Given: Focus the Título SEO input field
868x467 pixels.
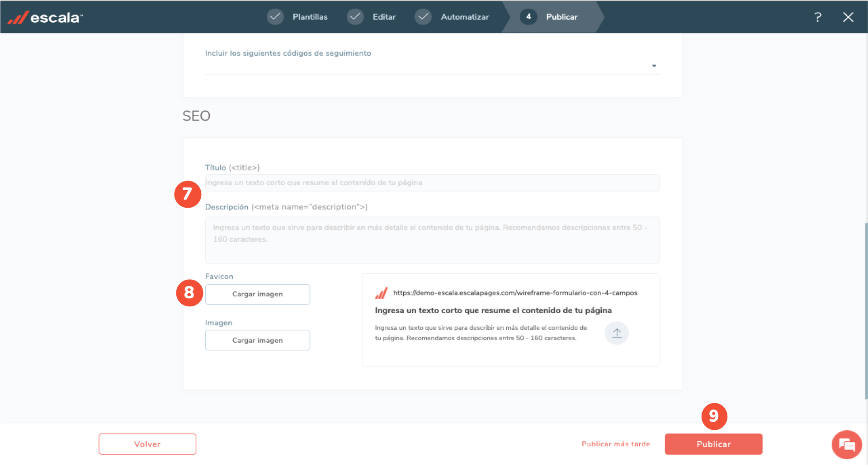Looking at the screenshot, I should tap(432, 183).
